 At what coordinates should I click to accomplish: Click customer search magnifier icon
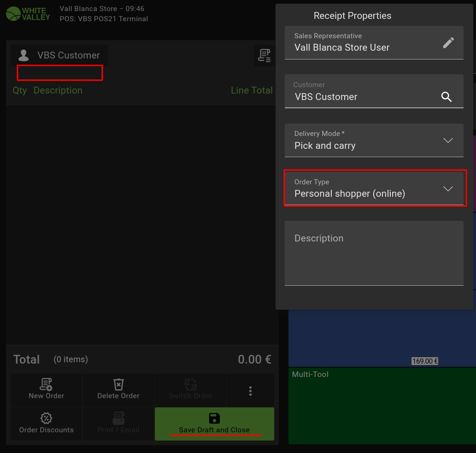pos(446,97)
